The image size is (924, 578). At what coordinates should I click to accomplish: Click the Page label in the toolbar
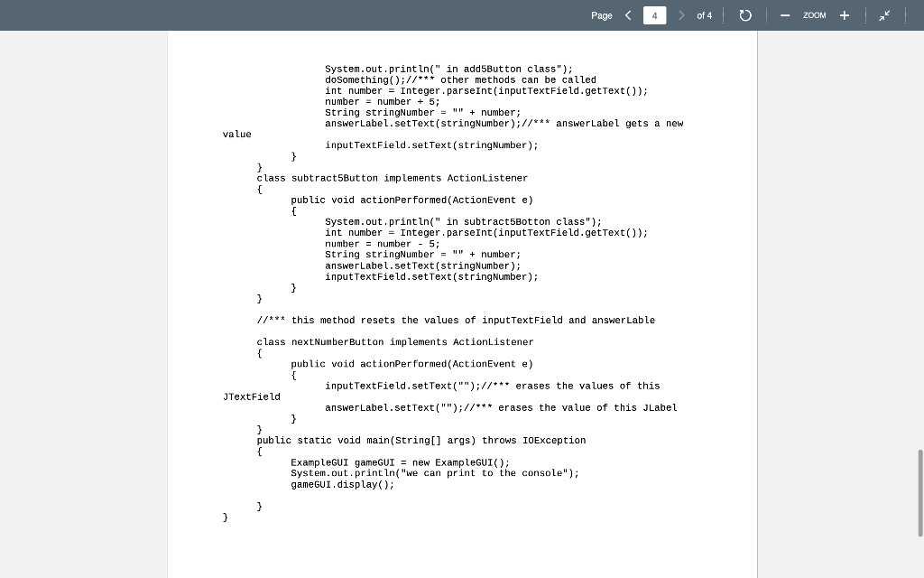coord(602,15)
